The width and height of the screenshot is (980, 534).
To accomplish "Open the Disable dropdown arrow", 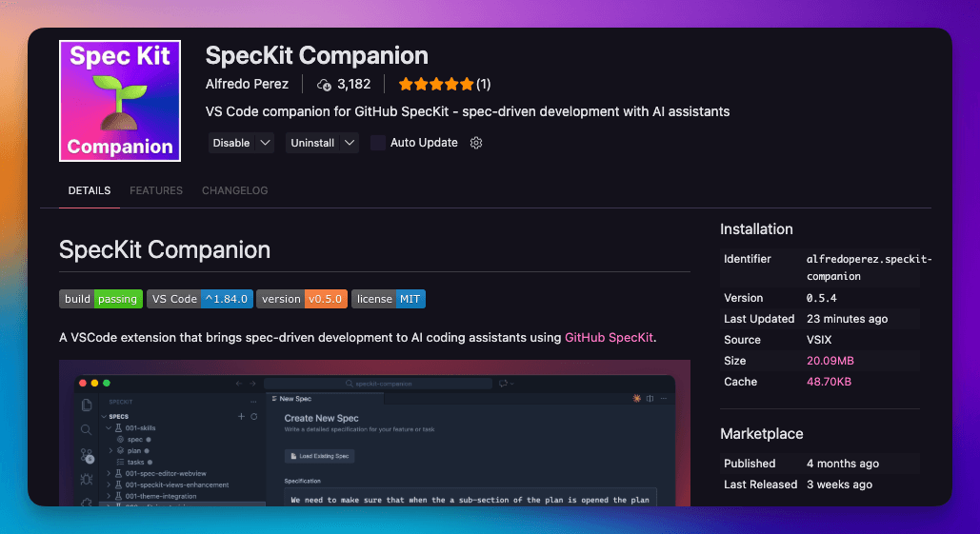I will point(265,143).
